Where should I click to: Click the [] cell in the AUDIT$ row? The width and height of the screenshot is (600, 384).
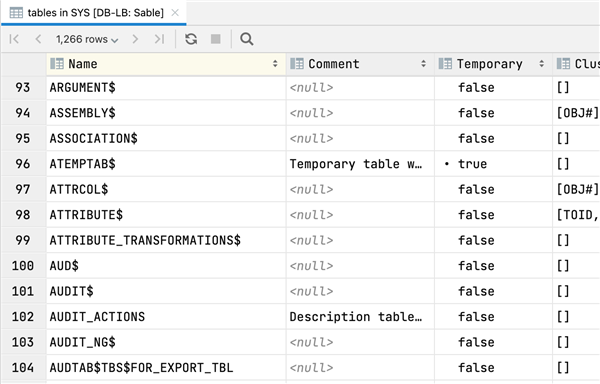pos(576,291)
